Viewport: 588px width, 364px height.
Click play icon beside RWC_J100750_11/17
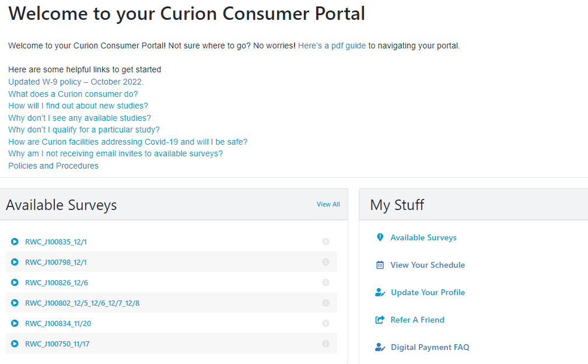(15, 344)
